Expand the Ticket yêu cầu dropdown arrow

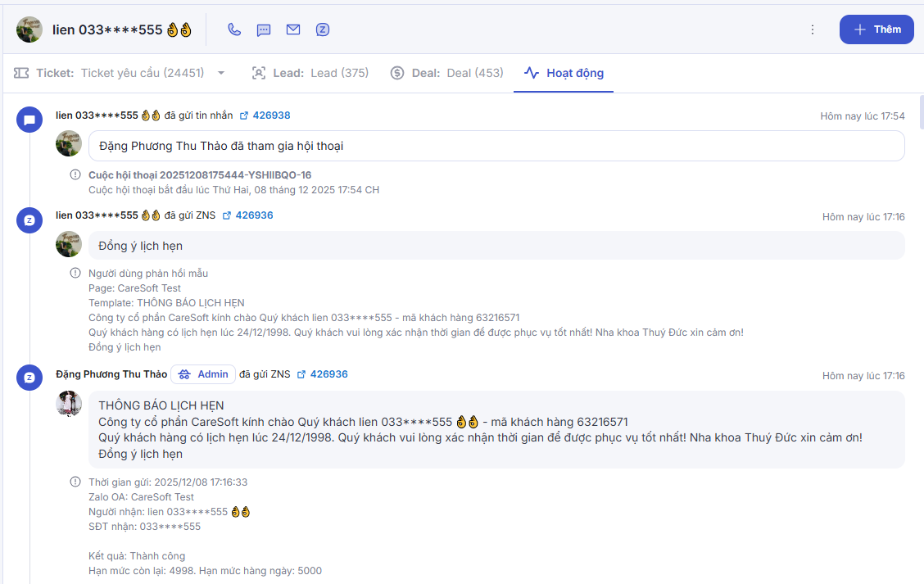(221, 73)
